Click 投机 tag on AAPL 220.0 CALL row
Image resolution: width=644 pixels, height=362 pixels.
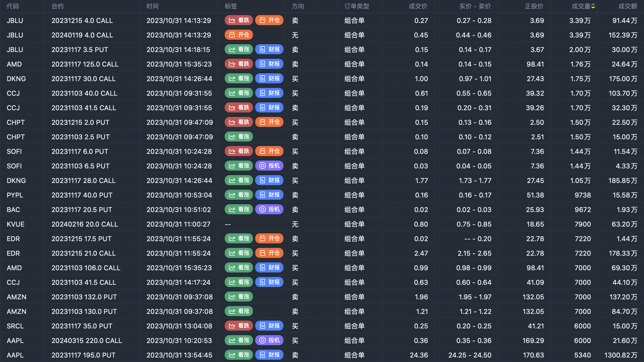(269, 340)
